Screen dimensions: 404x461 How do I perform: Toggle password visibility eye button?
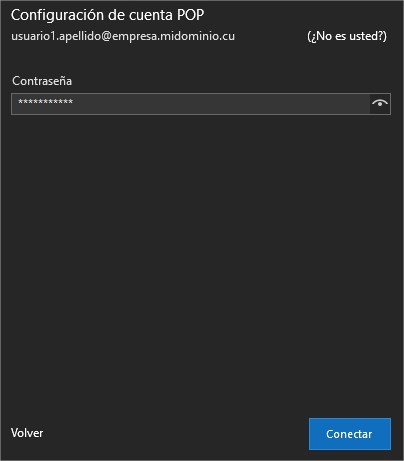[x=380, y=104]
